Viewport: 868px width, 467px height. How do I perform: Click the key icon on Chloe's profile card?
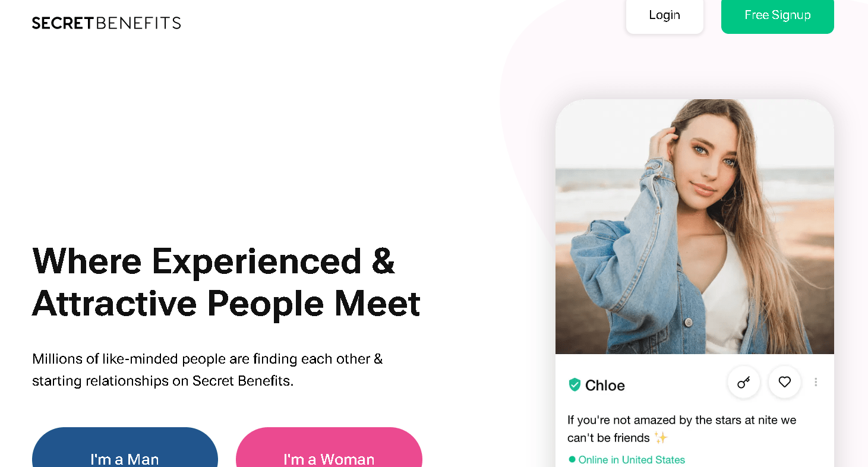[744, 383]
